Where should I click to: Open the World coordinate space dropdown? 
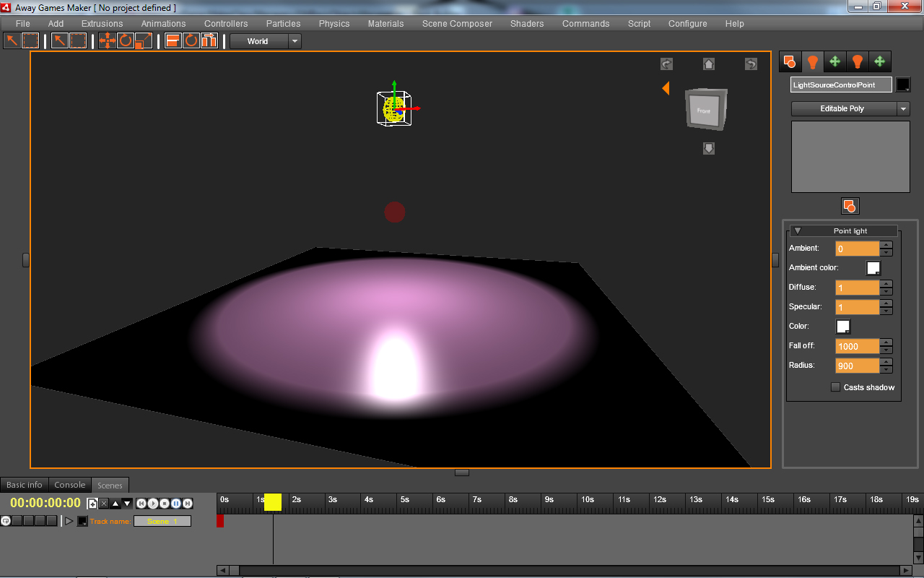point(295,41)
